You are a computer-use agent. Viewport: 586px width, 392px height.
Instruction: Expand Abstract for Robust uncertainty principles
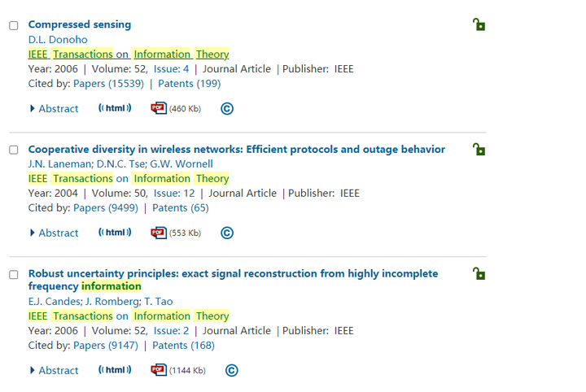pos(55,370)
